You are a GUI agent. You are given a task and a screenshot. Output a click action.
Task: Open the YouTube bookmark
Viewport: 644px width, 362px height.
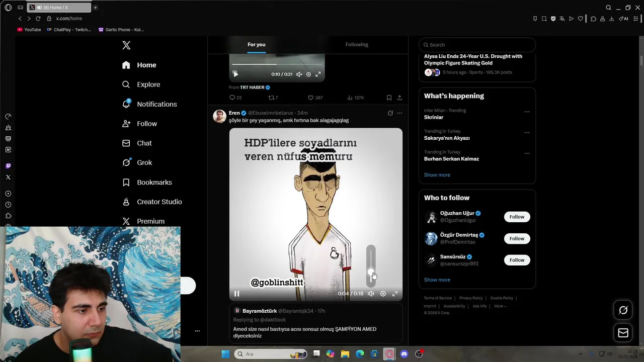point(29,30)
